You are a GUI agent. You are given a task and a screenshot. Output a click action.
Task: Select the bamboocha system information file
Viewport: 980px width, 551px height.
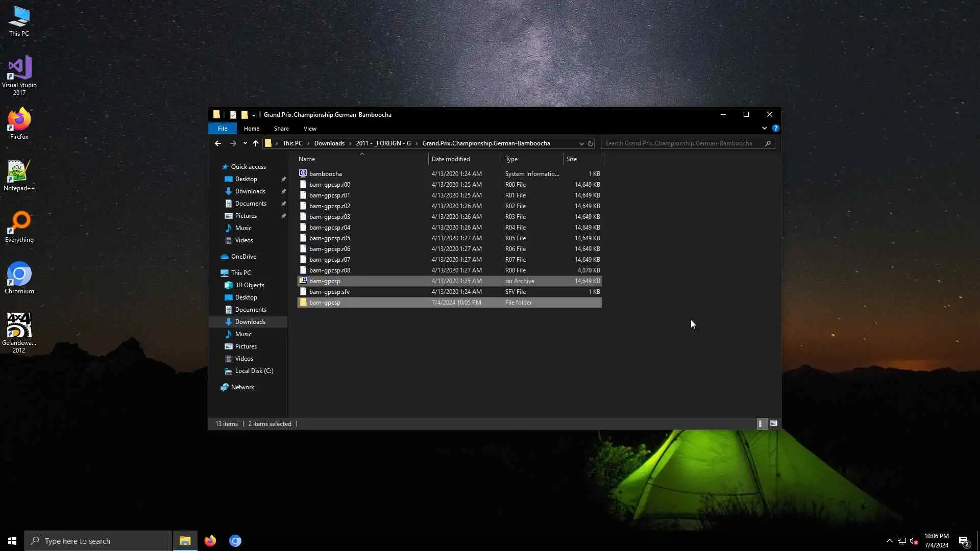click(x=325, y=174)
